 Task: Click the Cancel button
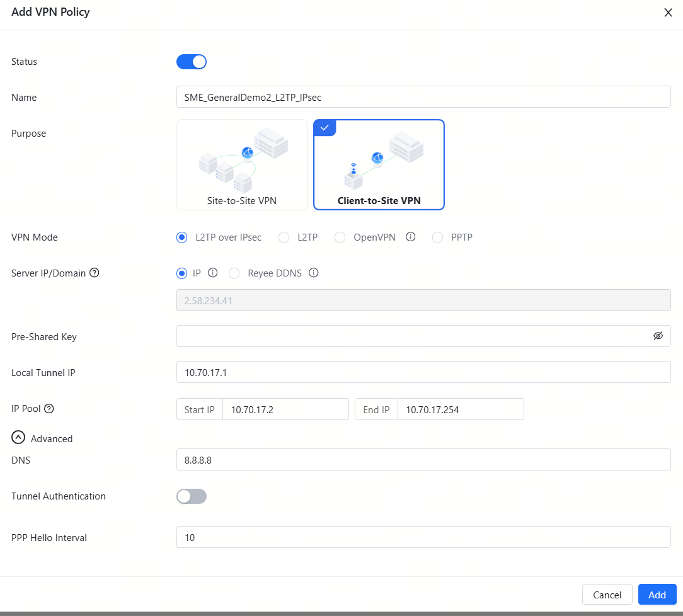coord(607,595)
